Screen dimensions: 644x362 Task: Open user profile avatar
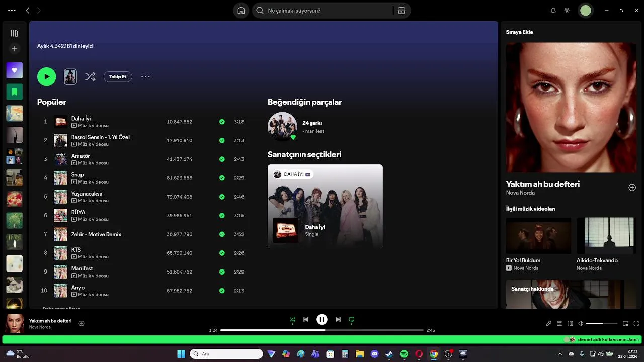coord(585,11)
